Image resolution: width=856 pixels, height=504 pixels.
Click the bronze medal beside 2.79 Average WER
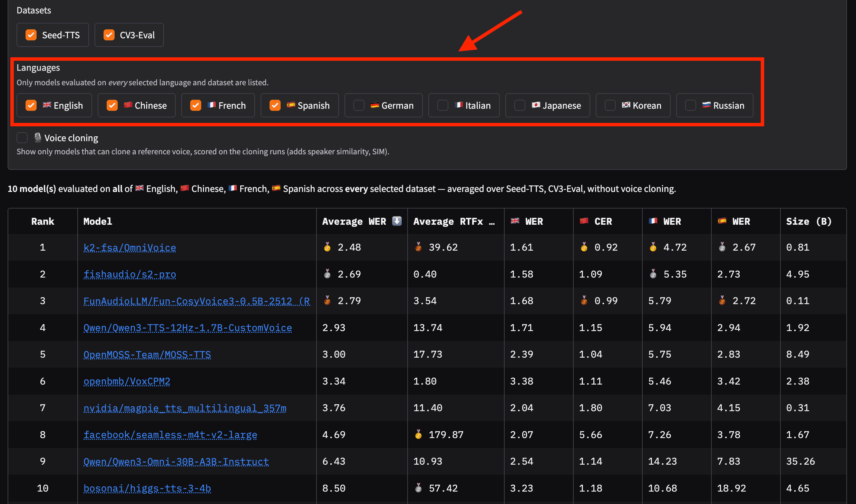[x=327, y=300]
